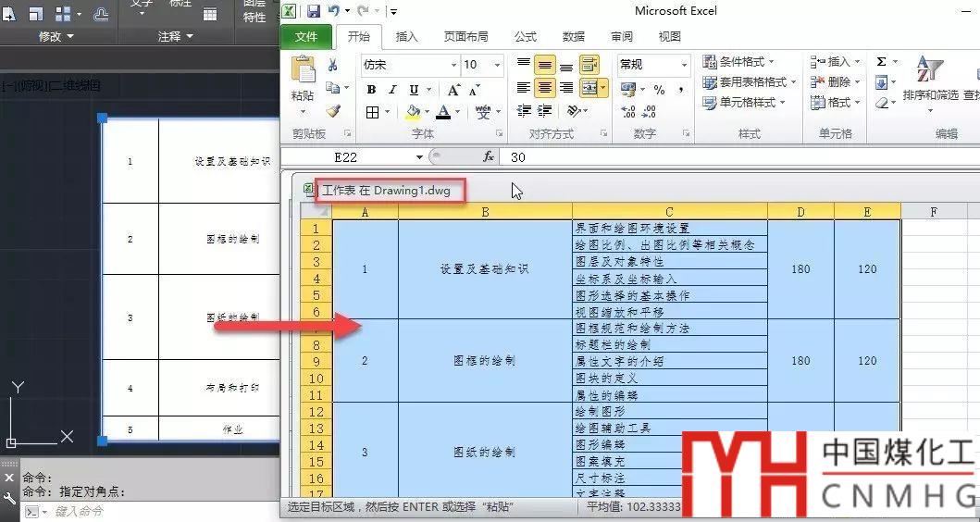Image resolution: width=980 pixels, height=522 pixels.
Task: Toggle Italic formatting in Excel
Action: (391, 90)
